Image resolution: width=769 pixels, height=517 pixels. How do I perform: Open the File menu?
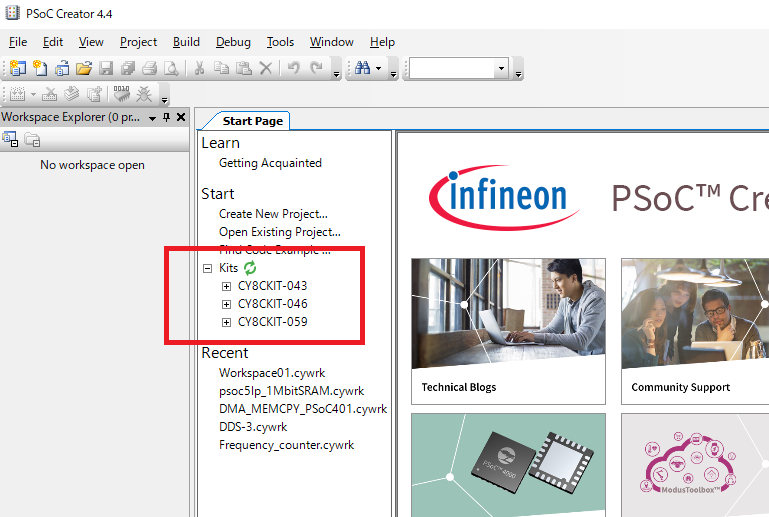coord(18,42)
